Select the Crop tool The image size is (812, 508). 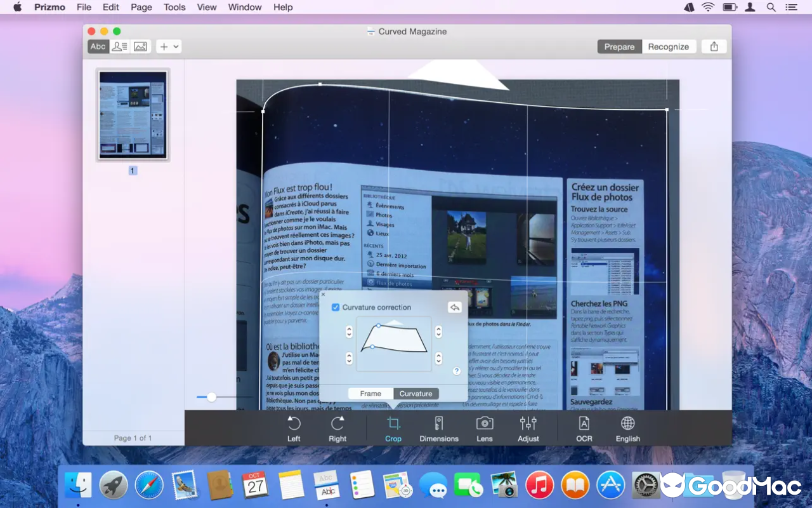pyautogui.click(x=393, y=429)
